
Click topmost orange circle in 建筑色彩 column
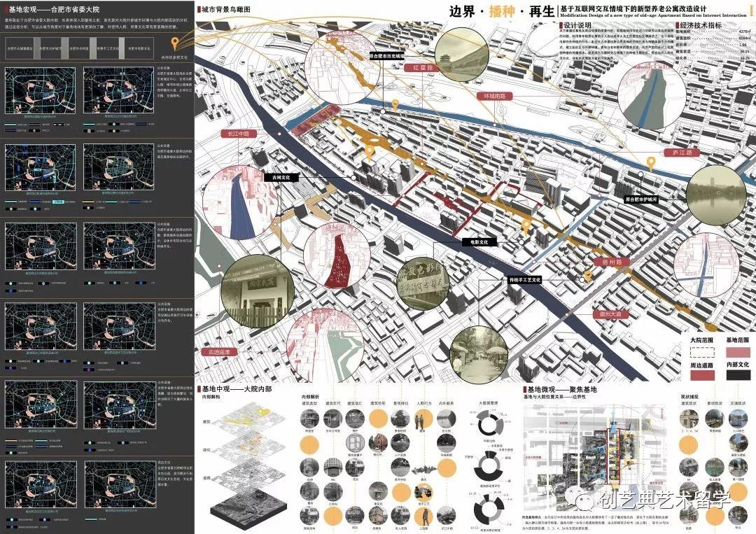pyautogui.click(x=379, y=419)
